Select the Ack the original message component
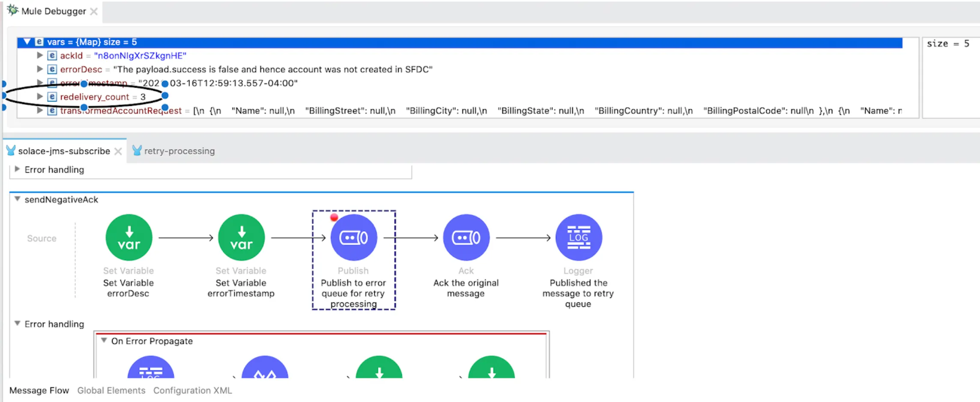 (466, 237)
